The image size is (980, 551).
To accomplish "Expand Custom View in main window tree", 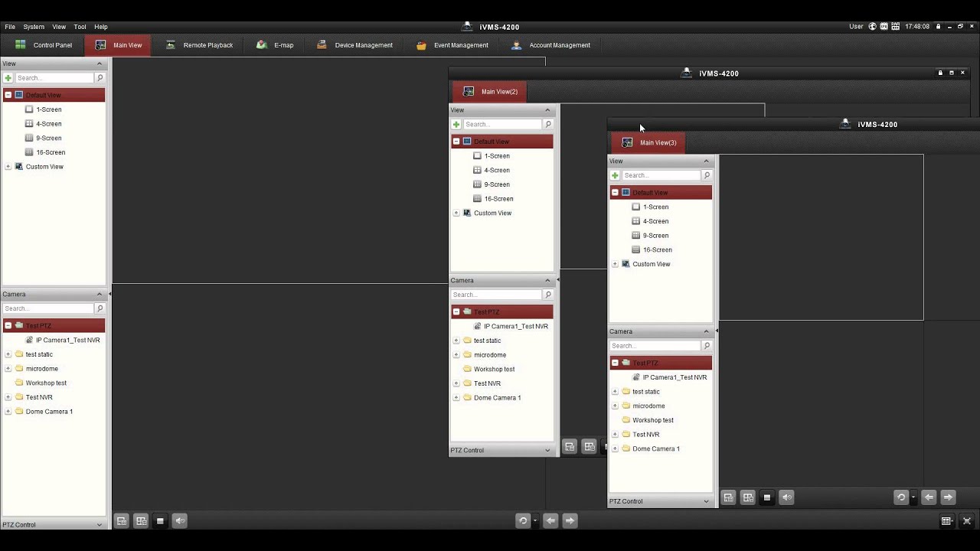I will point(8,167).
